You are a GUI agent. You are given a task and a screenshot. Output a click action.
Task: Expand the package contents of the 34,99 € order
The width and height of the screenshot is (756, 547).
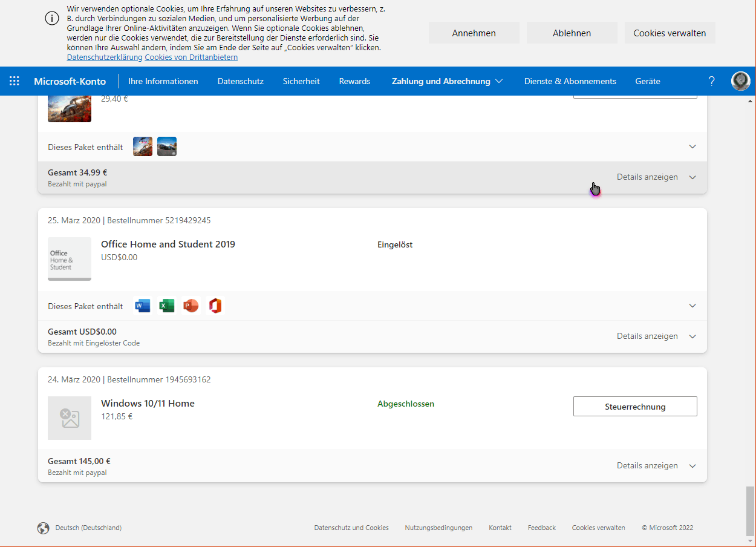[692, 146]
